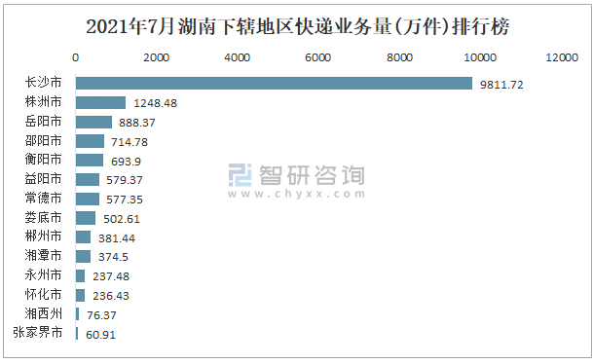The width and height of the screenshot is (593, 364).
Task: Click the 岳阳市 bar
Action: pyautogui.click(x=93, y=122)
